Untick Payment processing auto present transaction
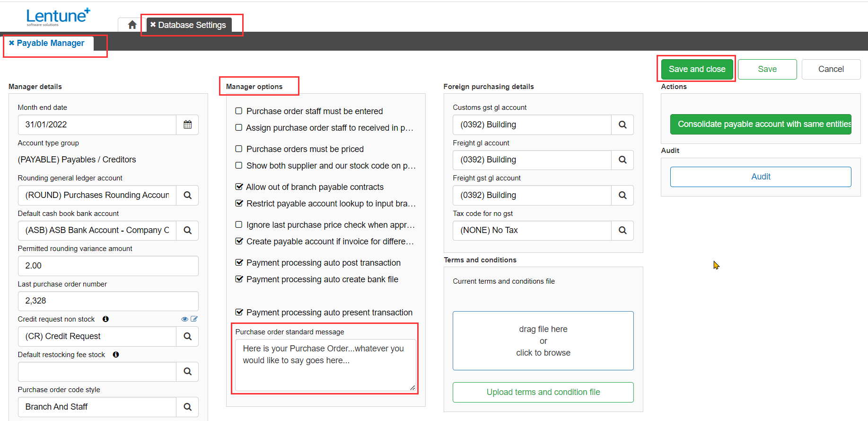 tap(239, 312)
